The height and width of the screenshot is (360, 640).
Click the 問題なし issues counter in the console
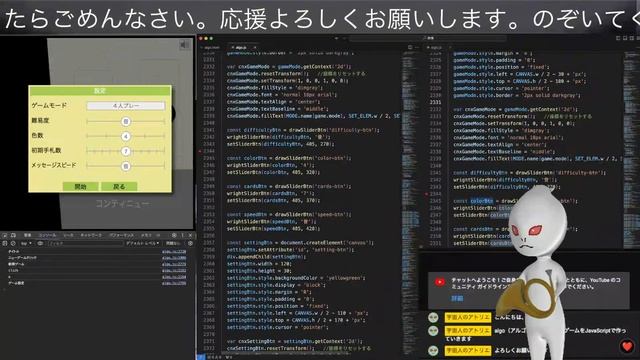coord(173,243)
